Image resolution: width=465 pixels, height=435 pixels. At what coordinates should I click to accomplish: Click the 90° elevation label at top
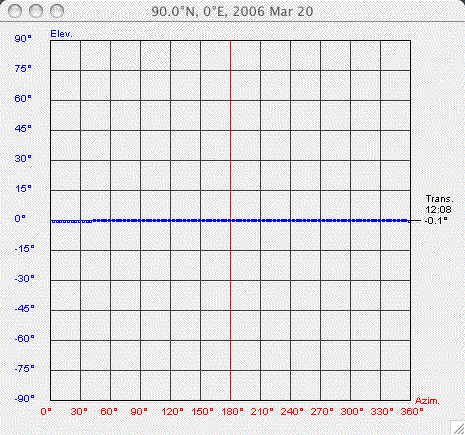coord(23,39)
